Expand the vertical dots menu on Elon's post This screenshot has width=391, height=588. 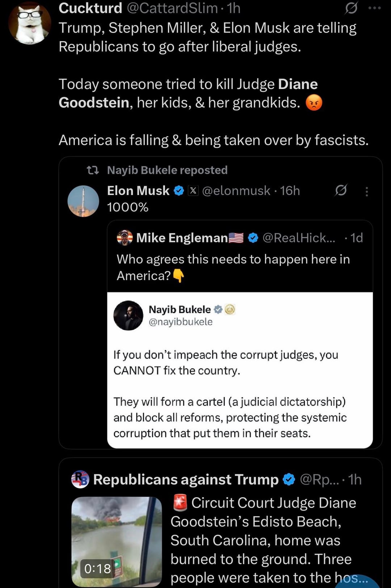(367, 191)
